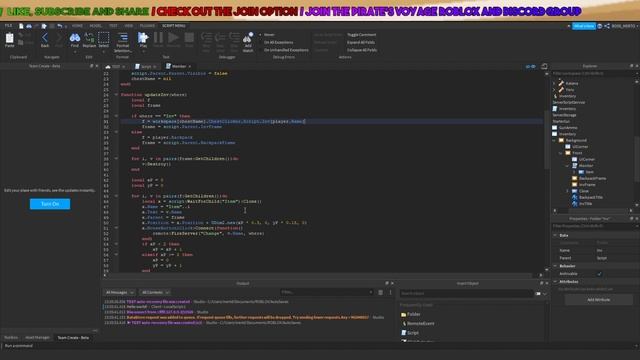Open the Script editor tab

(145, 66)
